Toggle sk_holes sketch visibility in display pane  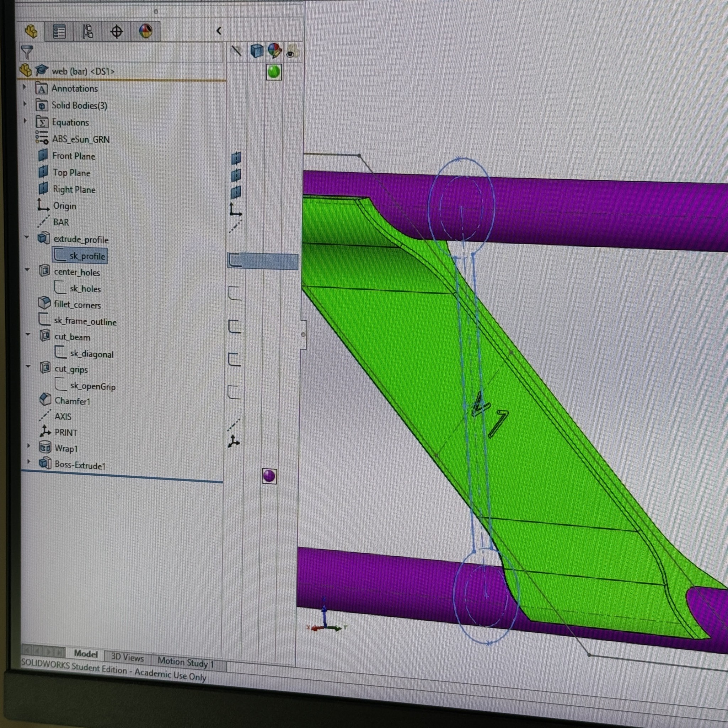(x=234, y=293)
